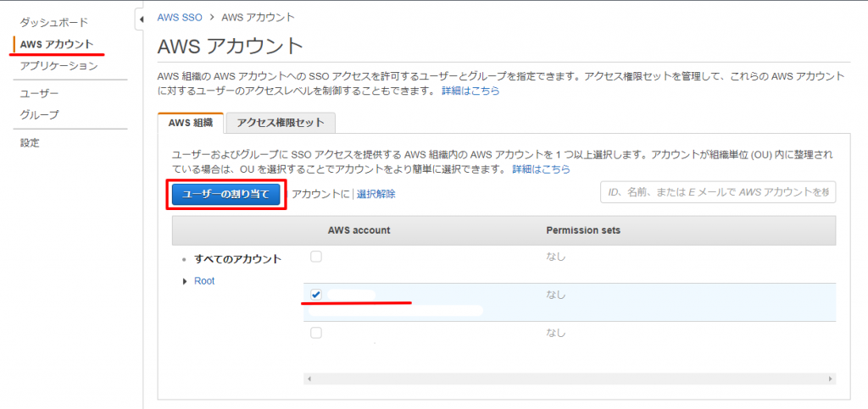Select すべてのアカウント in the tree
868x409 pixels.
[x=237, y=258]
